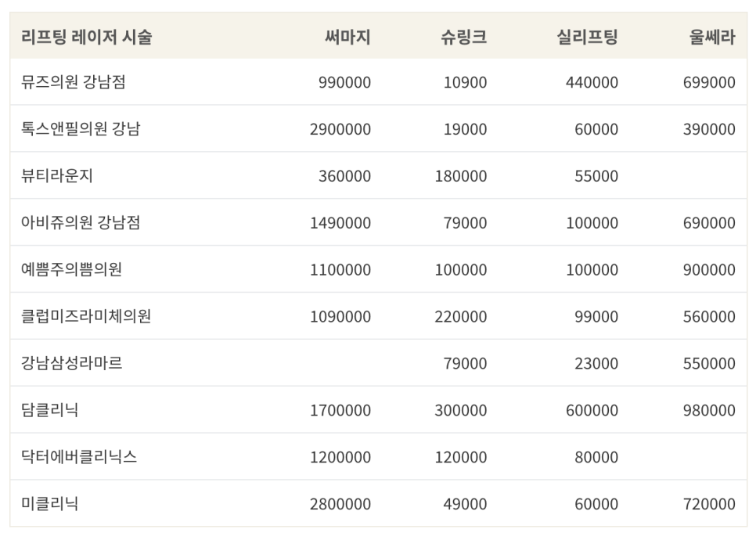Select the 10900 슈링크 price cell
The height and width of the screenshot is (540, 756).
click(465, 82)
